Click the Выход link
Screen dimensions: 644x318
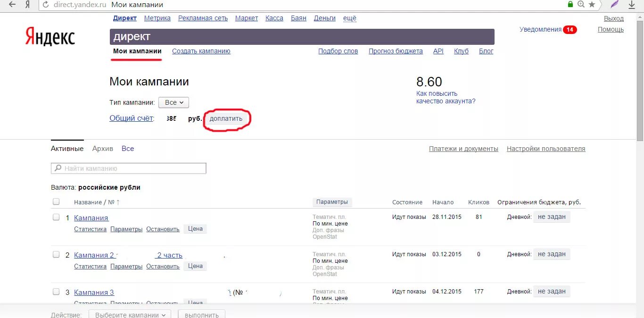614,18
